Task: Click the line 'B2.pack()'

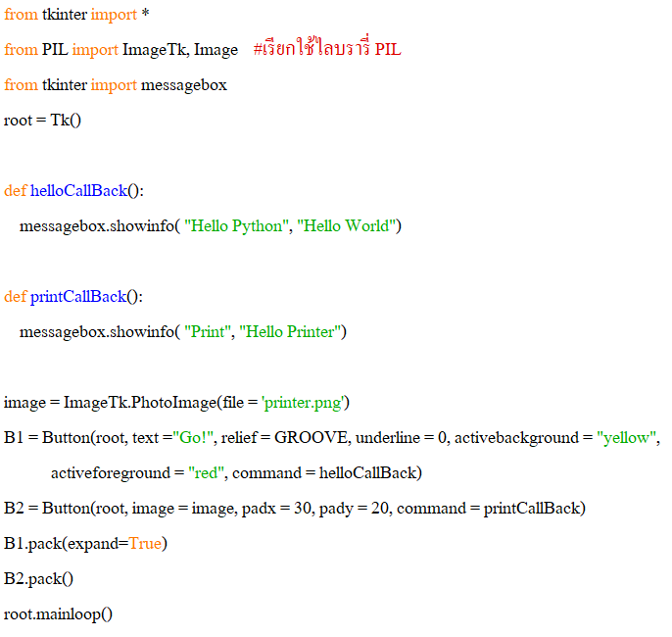Action: (38, 579)
